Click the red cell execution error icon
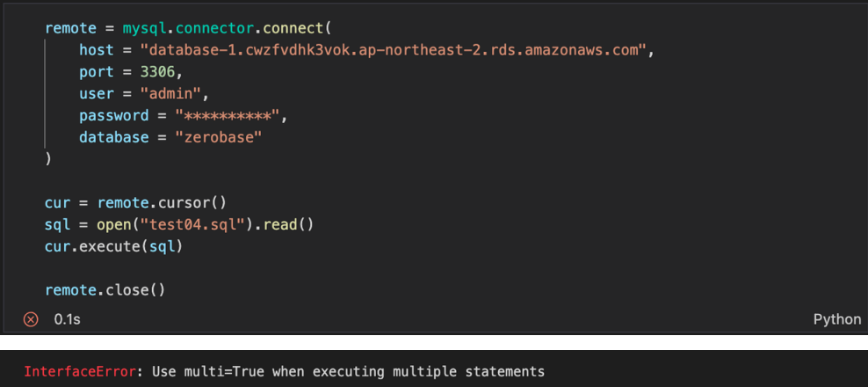Viewport: 868px width, 387px height. point(31,319)
